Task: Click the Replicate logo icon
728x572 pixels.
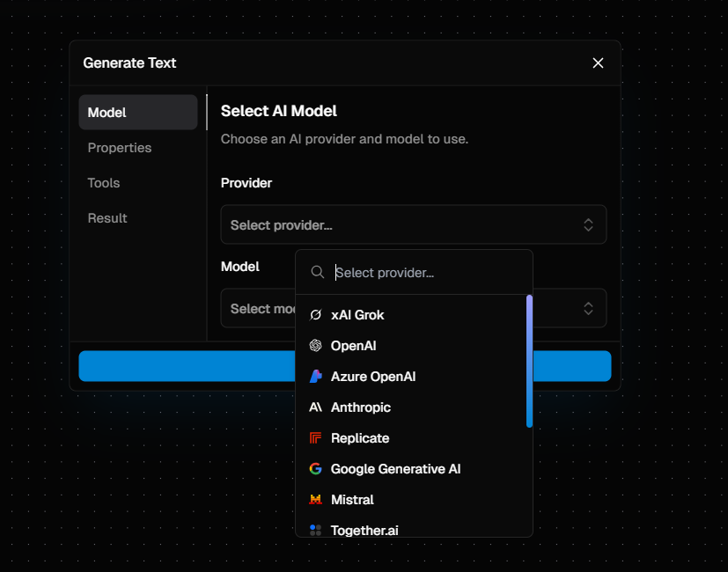Action: 315,438
